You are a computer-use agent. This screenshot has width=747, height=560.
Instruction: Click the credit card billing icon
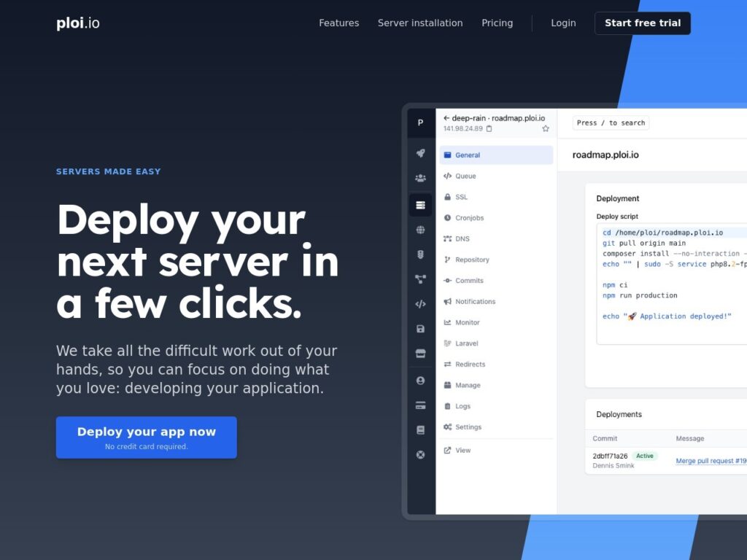(x=420, y=405)
